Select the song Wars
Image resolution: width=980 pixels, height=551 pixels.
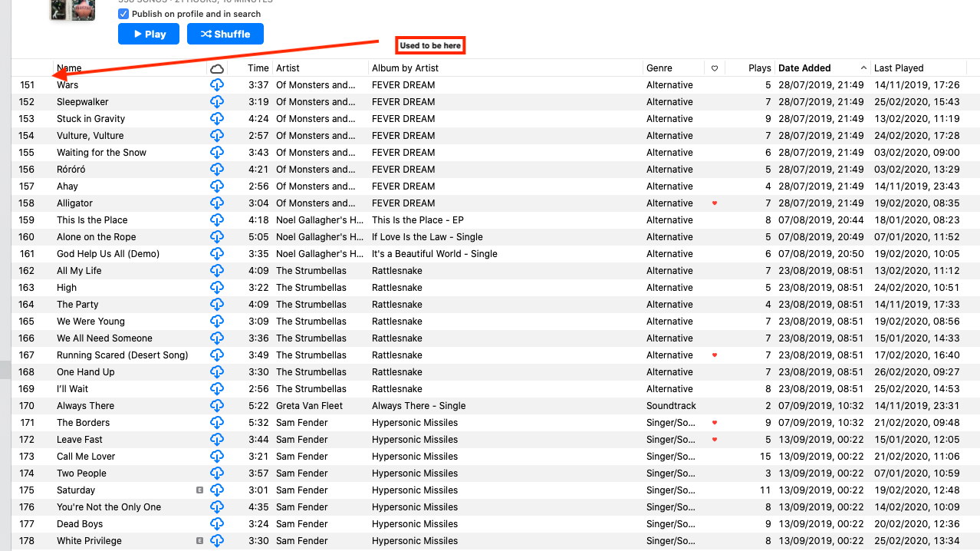67,85
